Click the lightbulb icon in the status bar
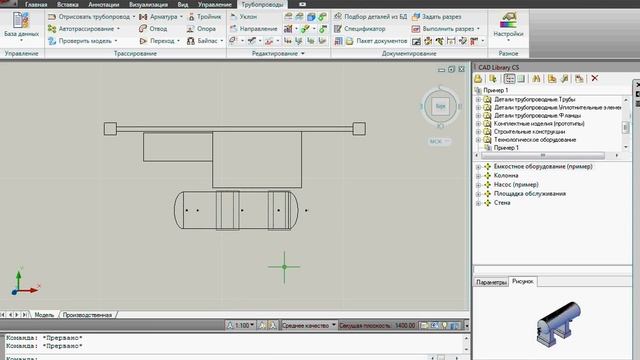The width and height of the screenshot is (640, 360). 444,325
